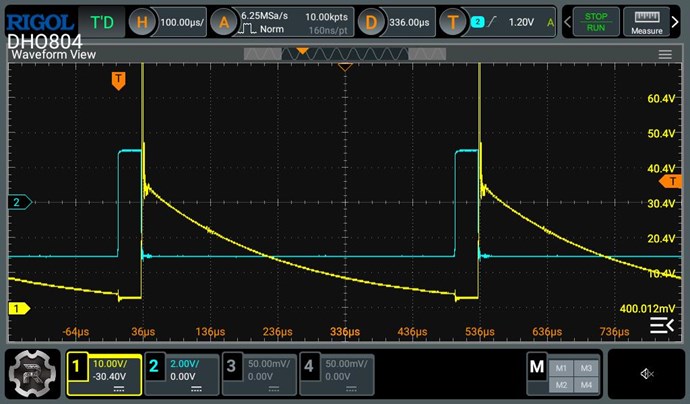This screenshot has height=404, width=690.
Task: Select the channel 1 ground level marker
Action: click(x=19, y=309)
